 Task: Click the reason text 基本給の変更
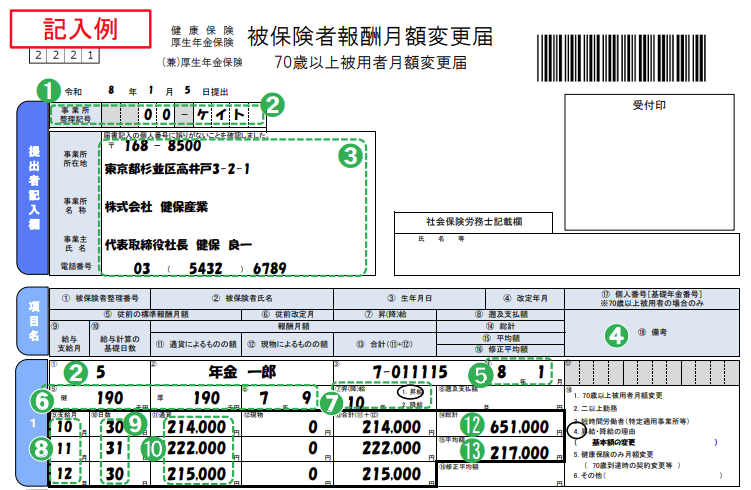tap(613, 442)
